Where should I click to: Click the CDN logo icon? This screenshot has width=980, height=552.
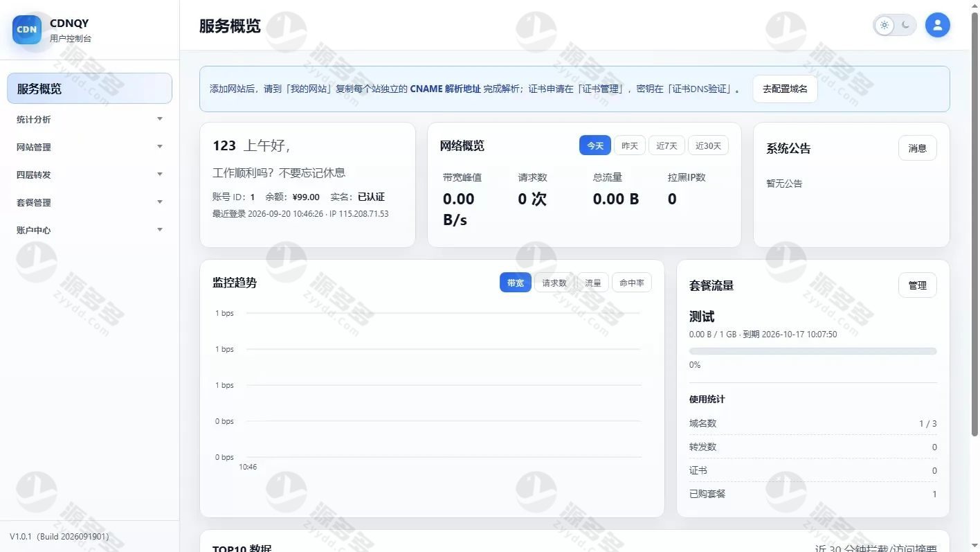pos(27,30)
